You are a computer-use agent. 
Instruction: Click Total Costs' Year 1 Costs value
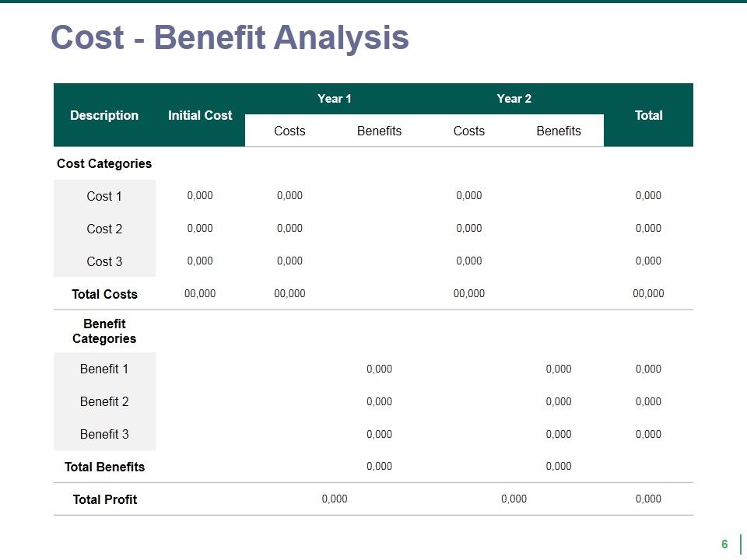tap(289, 293)
